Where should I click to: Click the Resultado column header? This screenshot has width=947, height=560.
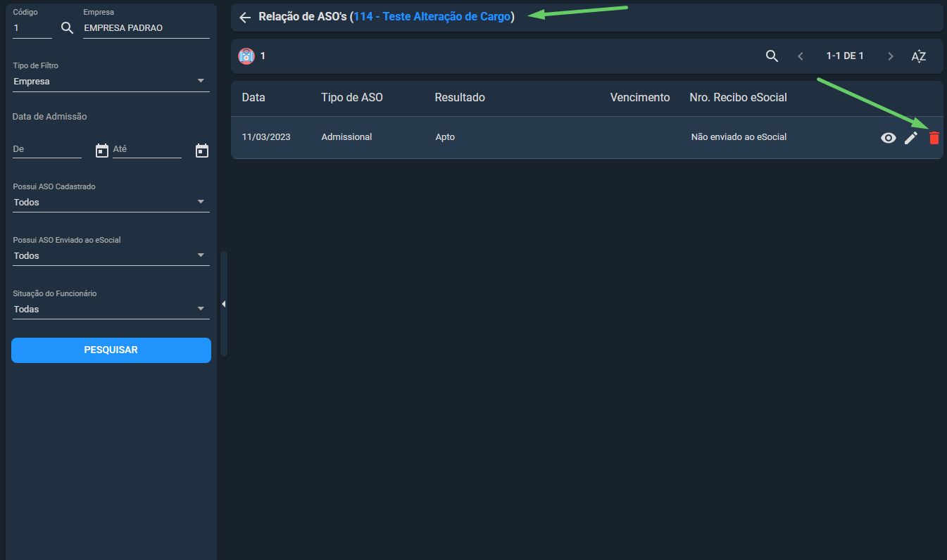click(x=460, y=98)
